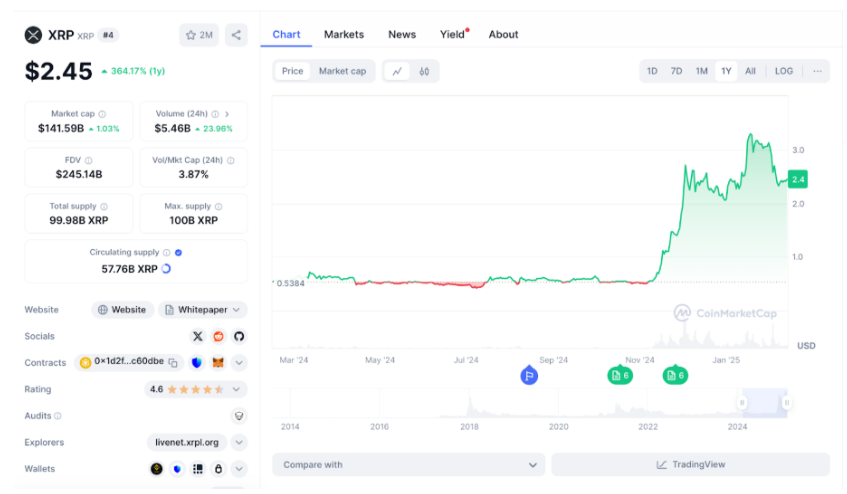Open the Compare with dropdown
The width and height of the screenshot is (847, 494).
coord(408,465)
